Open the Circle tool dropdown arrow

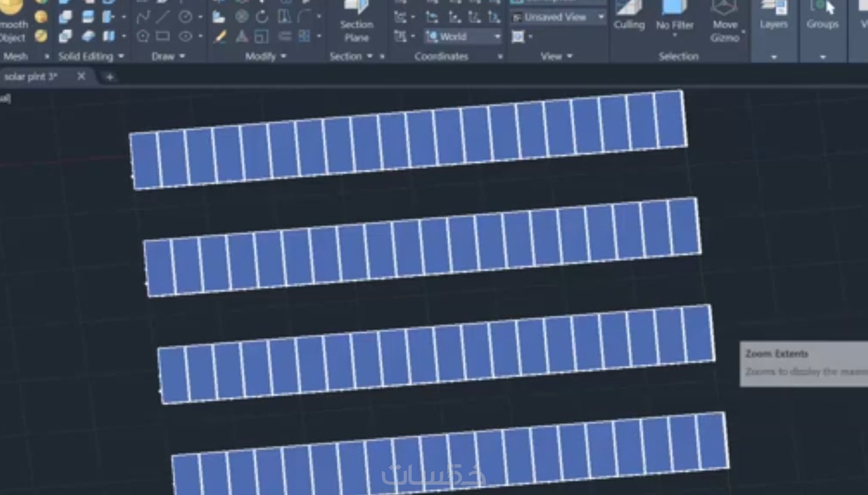200,17
